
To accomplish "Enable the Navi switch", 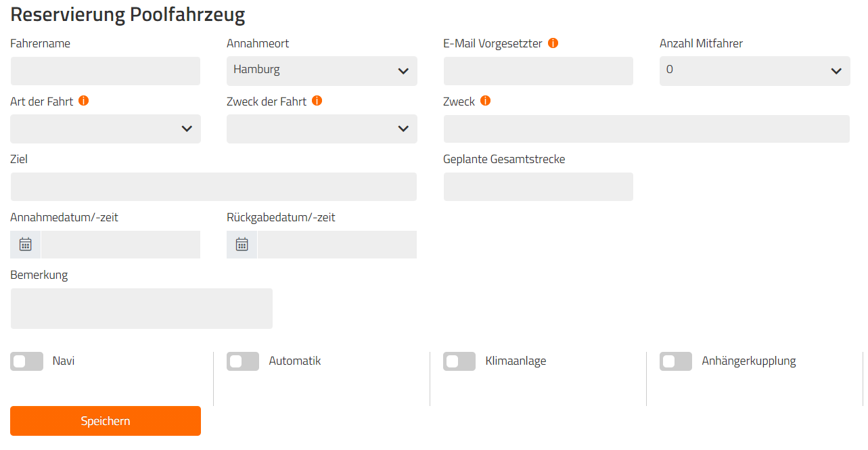I will click(26, 361).
